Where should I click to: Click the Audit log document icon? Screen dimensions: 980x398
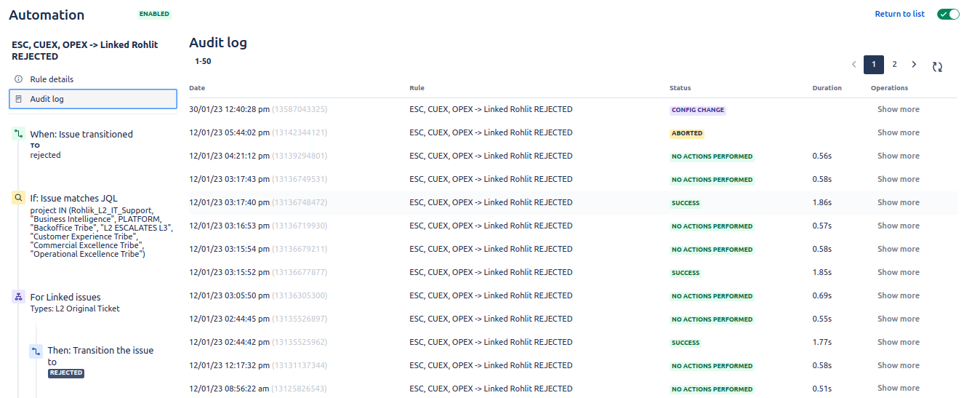(x=18, y=99)
